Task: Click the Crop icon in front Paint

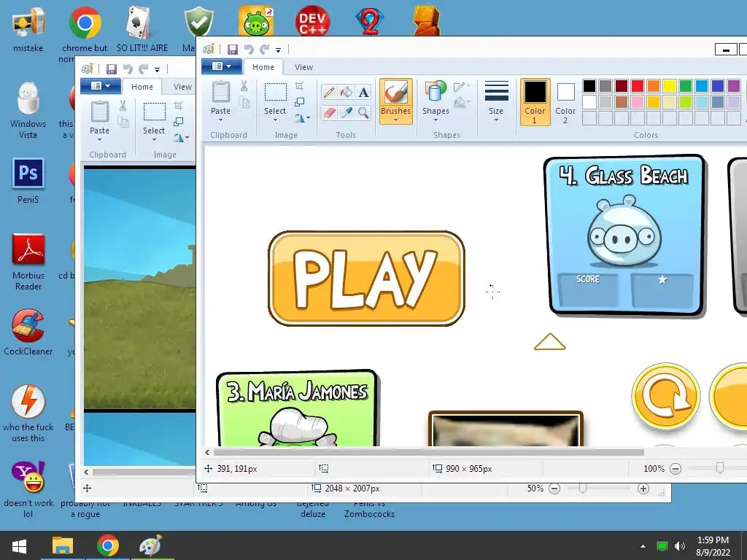Action: (299, 86)
